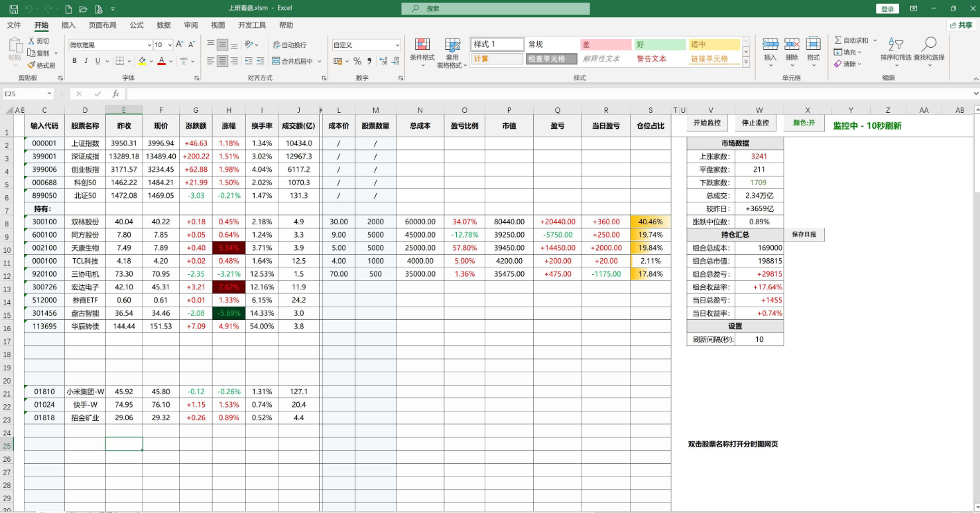Open the Name Box dropdown arrow
Image resolution: width=980 pixels, height=513 pixels.
(x=49, y=94)
